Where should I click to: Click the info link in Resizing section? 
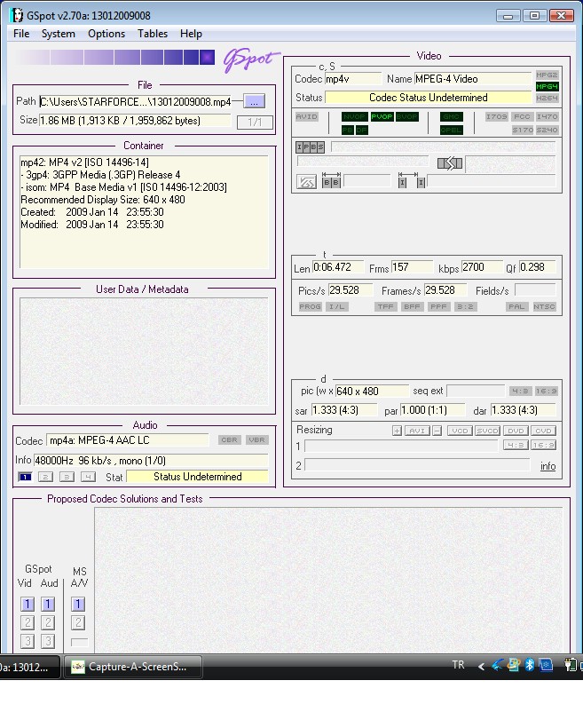click(x=548, y=466)
